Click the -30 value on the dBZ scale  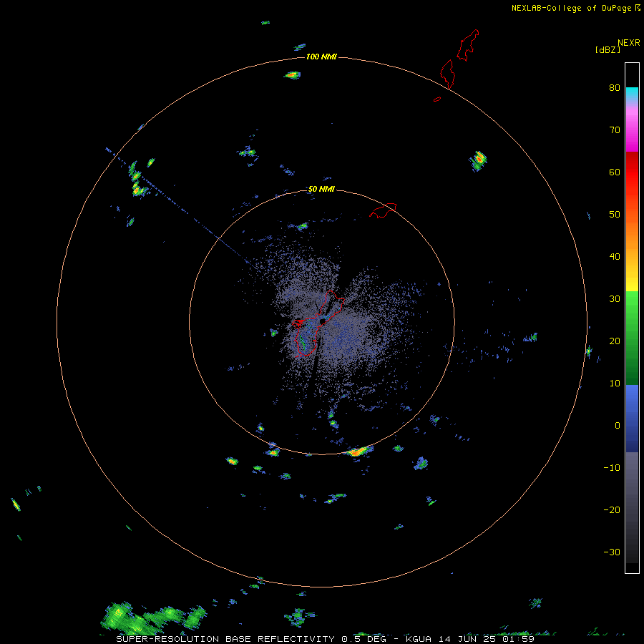(x=612, y=552)
